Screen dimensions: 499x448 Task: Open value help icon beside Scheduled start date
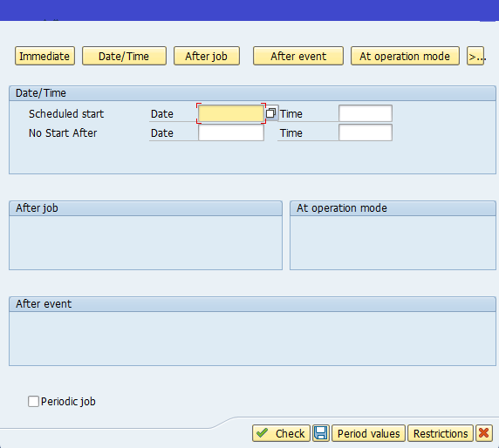click(x=270, y=113)
